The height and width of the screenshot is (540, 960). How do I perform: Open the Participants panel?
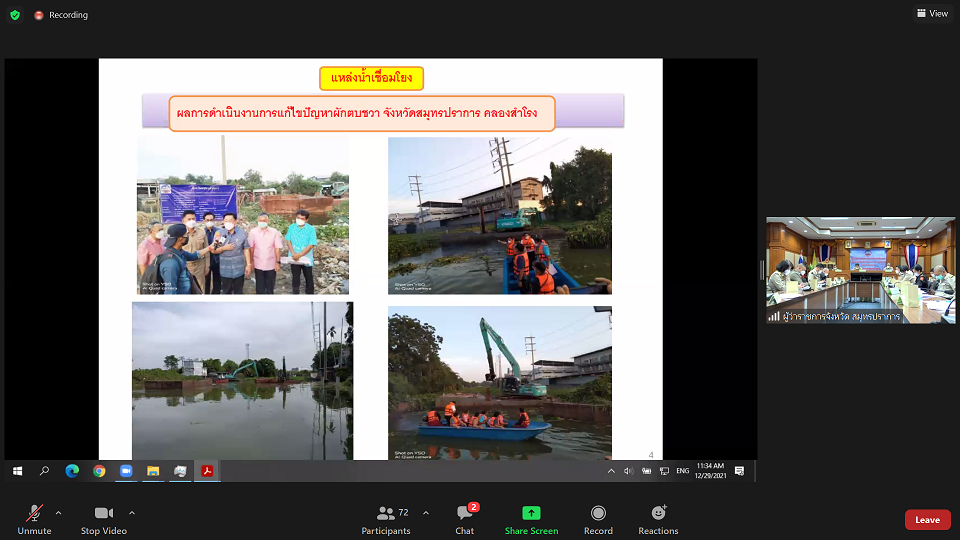pyautogui.click(x=386, y=520)
